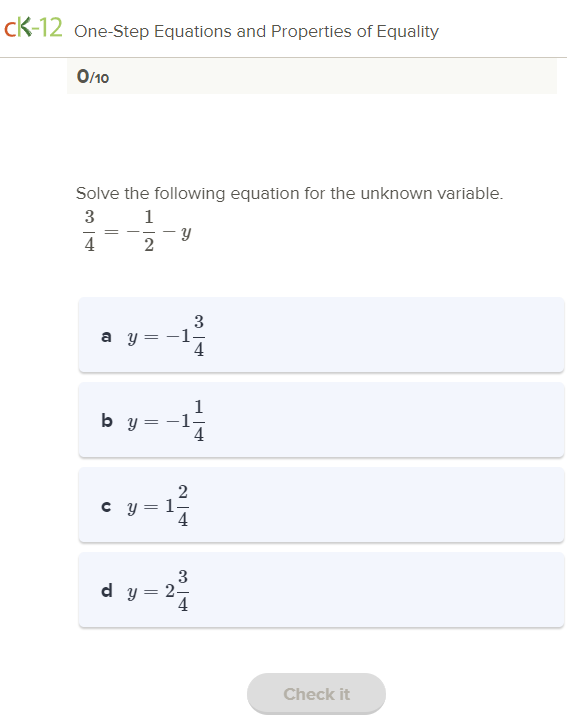Click the fraction 2/4 in option c
Screen dimensions: 567x716
click(x=183, y=505)
